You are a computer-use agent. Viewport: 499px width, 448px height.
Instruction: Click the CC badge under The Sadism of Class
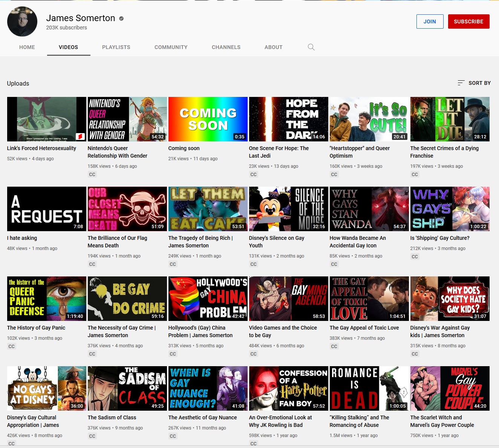92,436
